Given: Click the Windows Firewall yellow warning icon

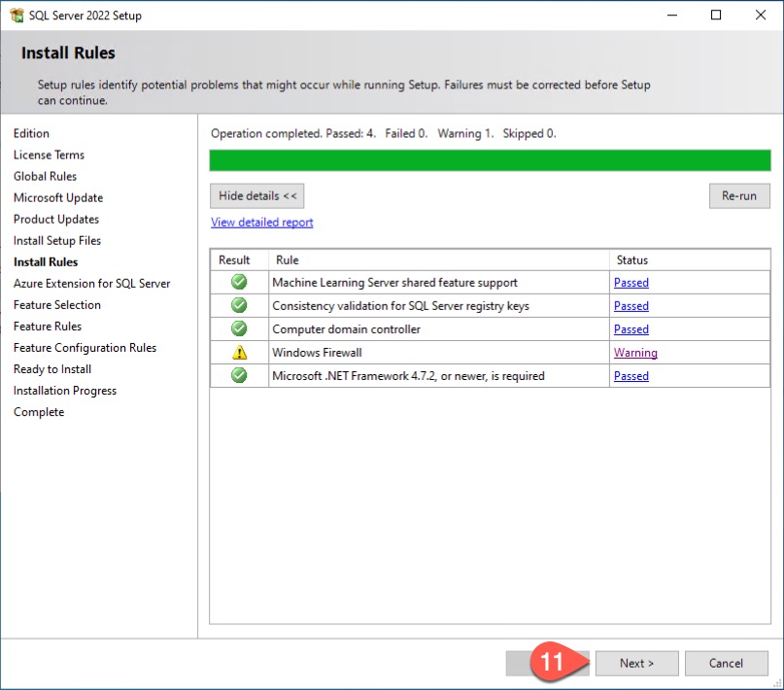Looking at the screenshot, I should pyautogui.click(x=239, y=353).
